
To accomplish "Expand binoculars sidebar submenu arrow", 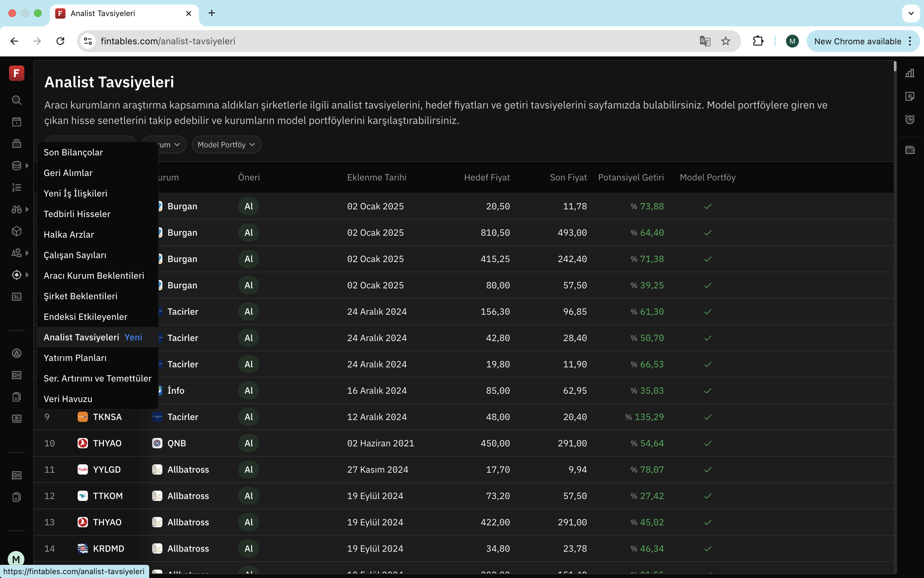I will click(x=27, y=209).
